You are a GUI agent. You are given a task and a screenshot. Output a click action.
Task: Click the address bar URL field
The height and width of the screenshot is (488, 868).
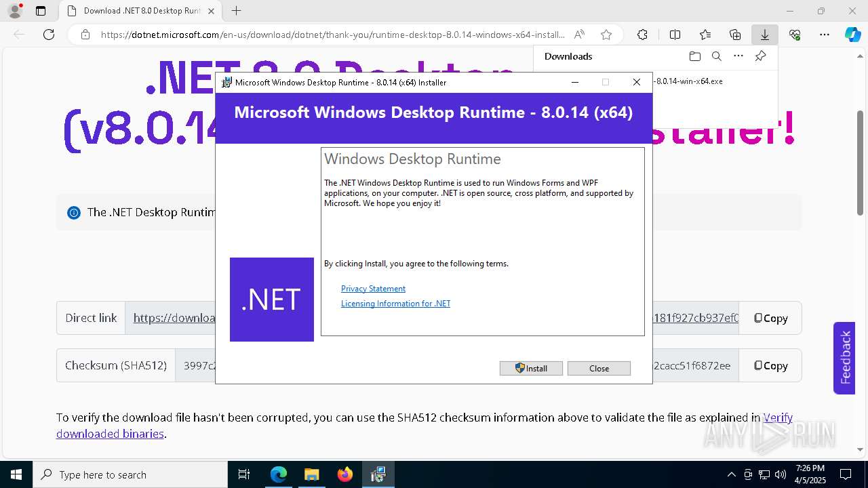point(332,35)
